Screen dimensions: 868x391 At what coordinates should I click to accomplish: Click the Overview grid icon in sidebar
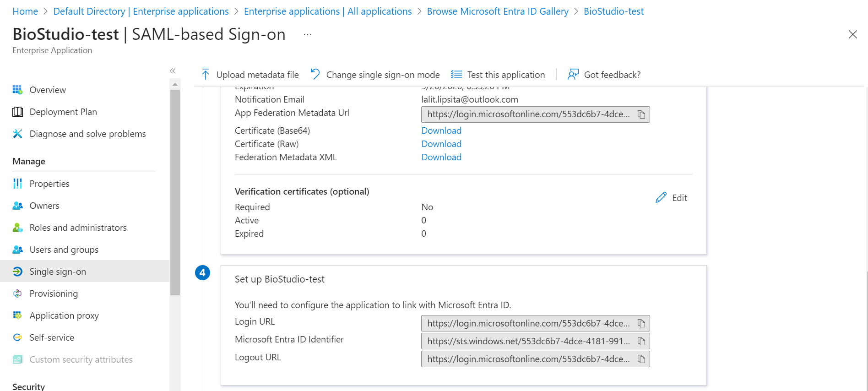coord(17,90)
